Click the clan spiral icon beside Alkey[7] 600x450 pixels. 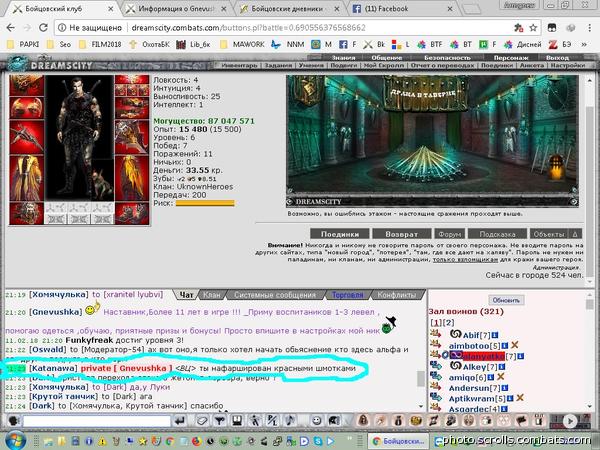(455, 366)
